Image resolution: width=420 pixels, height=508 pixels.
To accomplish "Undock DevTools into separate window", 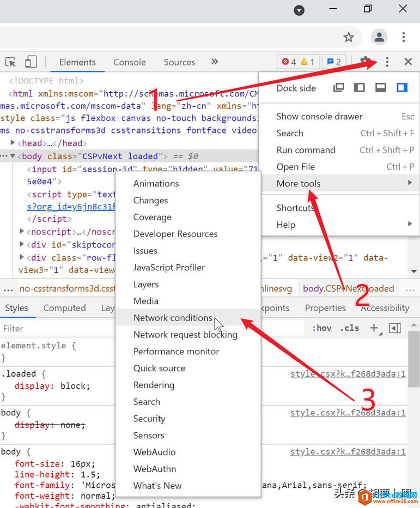I will point(339,87).
